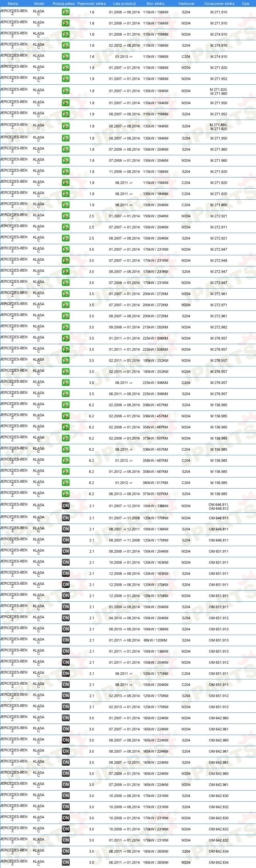Click petrol icon in S204 M 271.860, M 271.820 row

(x=65, y=126)
